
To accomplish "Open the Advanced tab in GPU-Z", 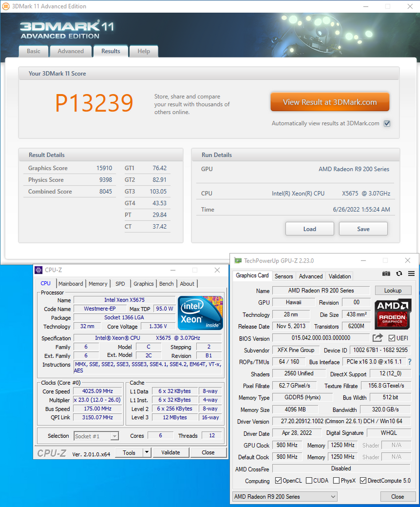I will coord(311,276).
